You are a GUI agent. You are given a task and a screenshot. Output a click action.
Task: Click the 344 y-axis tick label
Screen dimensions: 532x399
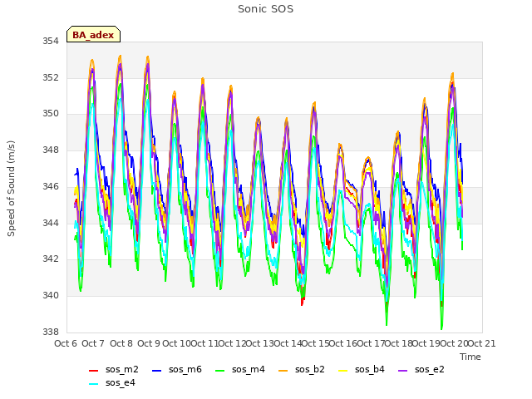point(51,223)
